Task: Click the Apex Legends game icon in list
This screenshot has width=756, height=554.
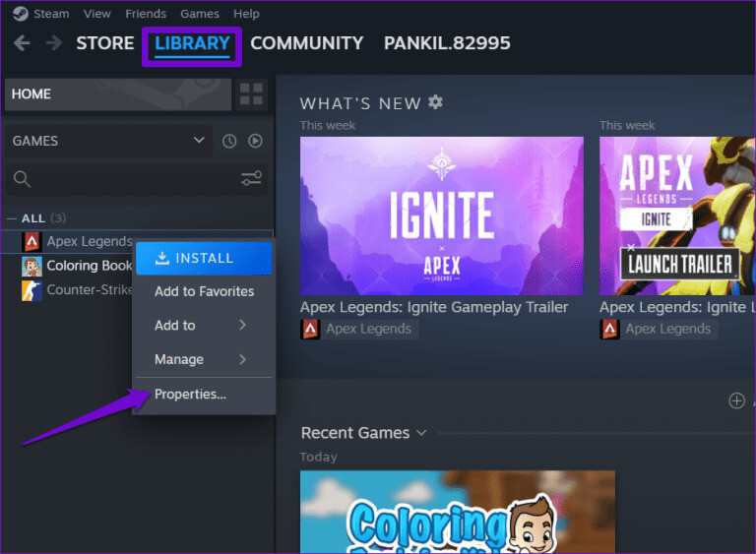Action: pos(31,241)
